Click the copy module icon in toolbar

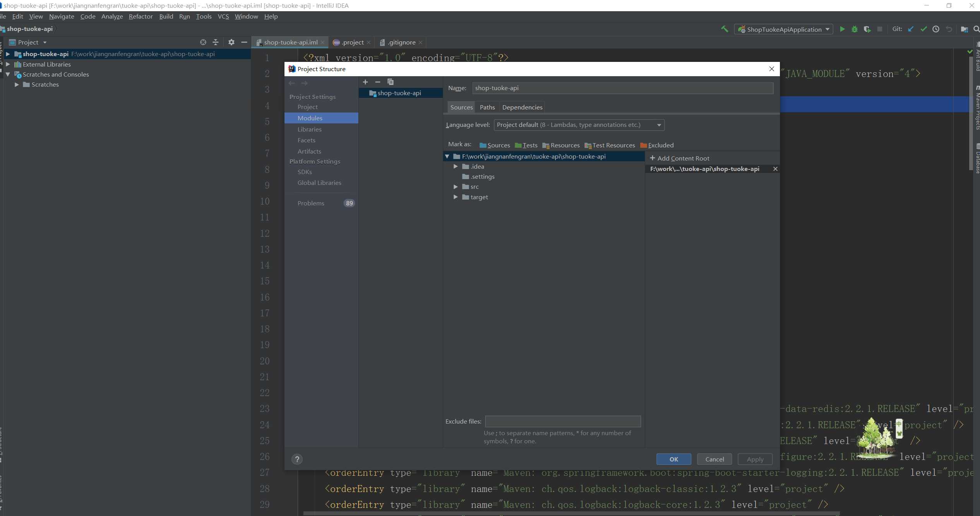pyautogui.click(x=389, y=82)
